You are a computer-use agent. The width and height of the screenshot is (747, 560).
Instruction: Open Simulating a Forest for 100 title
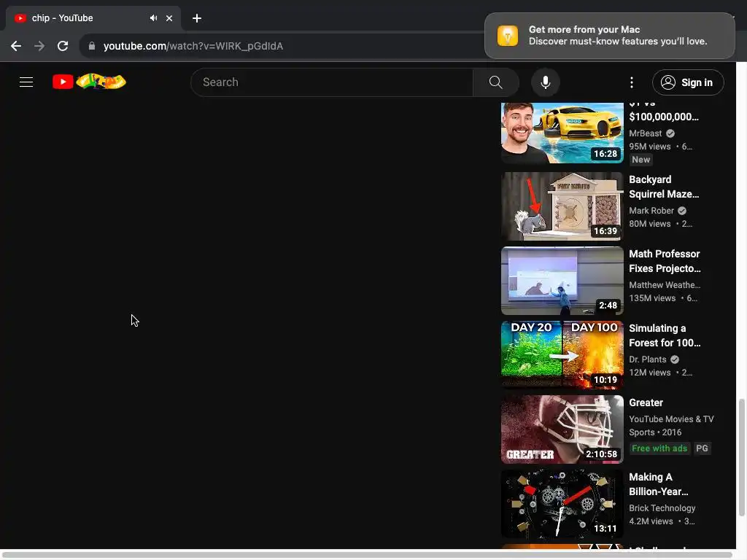(x=665, y=335)
